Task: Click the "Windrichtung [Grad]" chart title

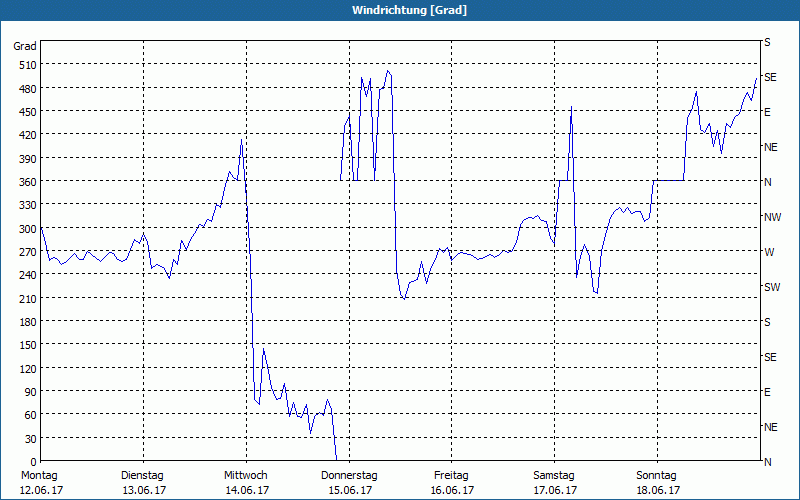Action: click(x=400, y=10)
